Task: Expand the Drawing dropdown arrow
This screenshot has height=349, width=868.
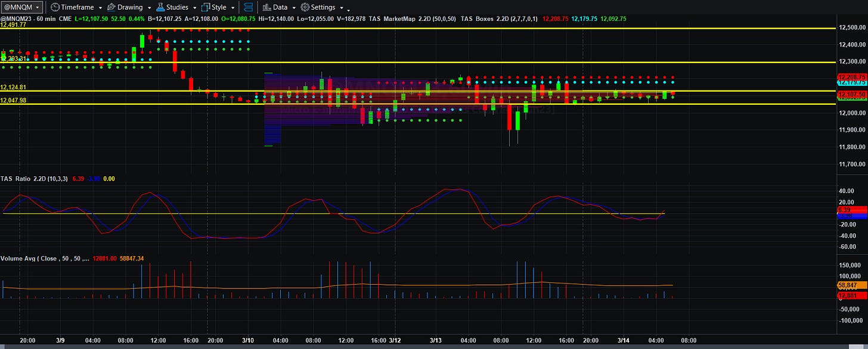Action: tap(149, 8)
